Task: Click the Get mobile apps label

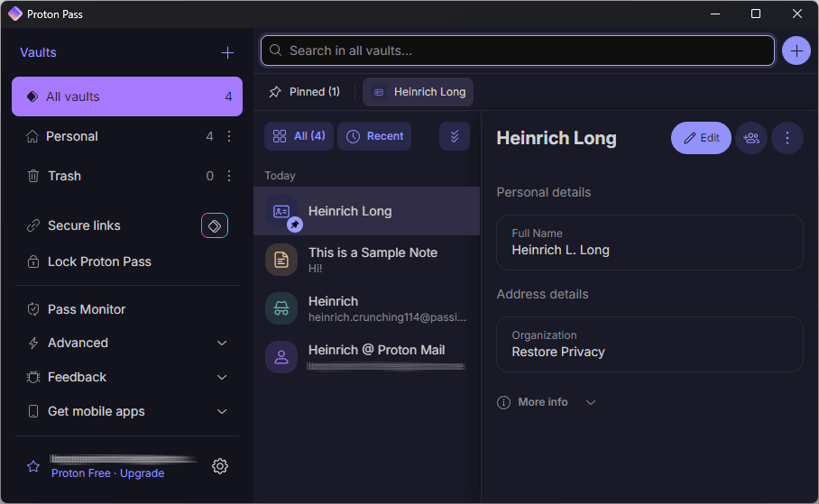Action: [x=97, y=411]
